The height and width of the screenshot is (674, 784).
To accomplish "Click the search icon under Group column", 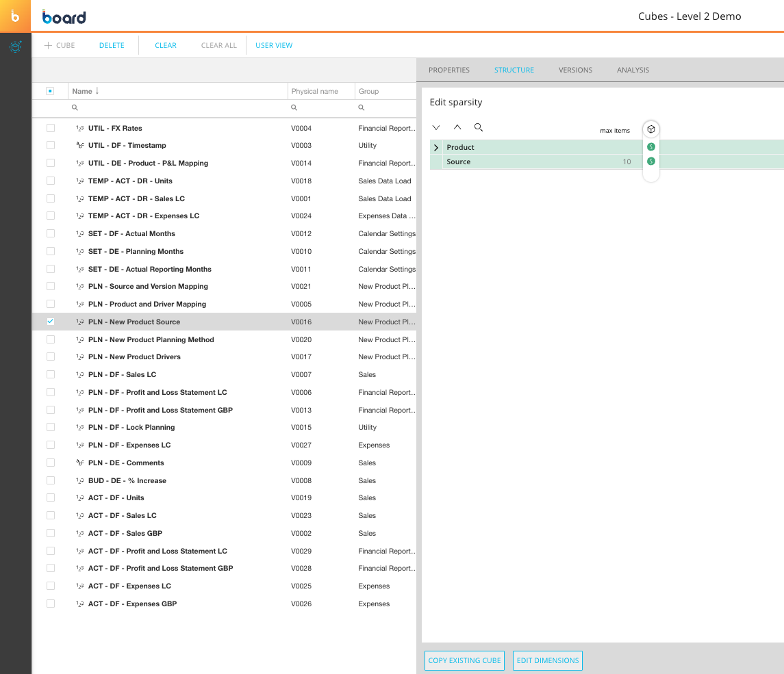I will click(361, 107).
